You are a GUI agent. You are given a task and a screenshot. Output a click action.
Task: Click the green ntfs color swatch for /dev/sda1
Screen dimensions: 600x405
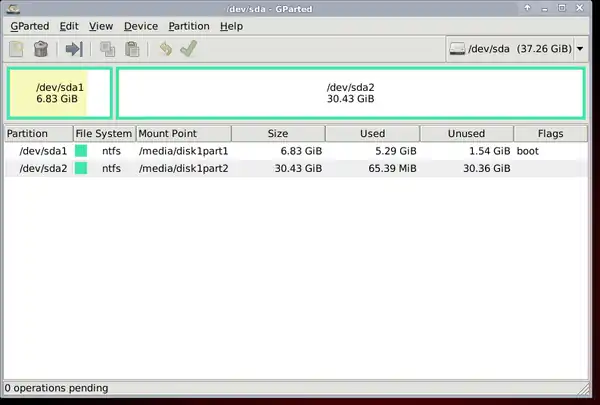[81, 151]
